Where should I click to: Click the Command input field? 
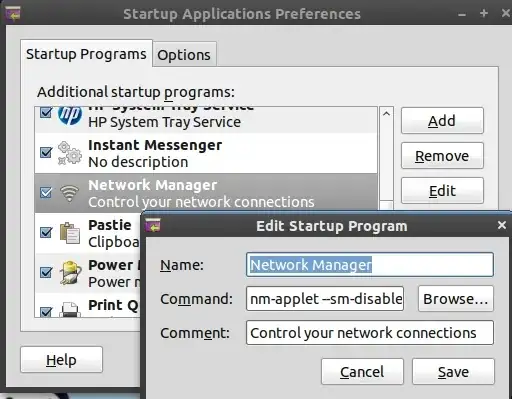point(325,299)
